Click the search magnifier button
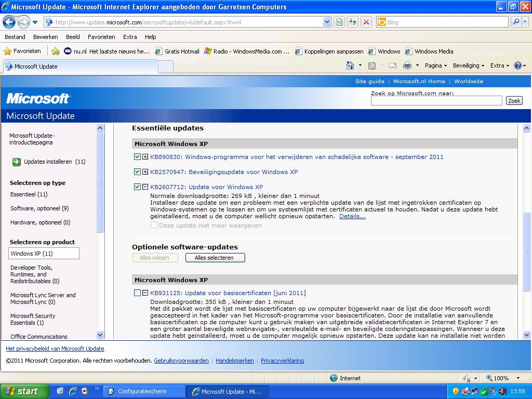 (x=516, y=22)
